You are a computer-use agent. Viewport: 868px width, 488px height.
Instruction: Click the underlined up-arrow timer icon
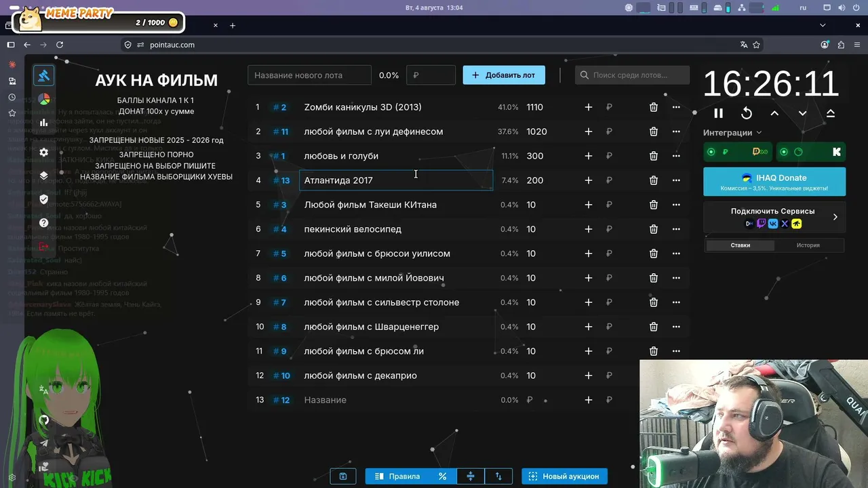pyautogui.click(x=831, y=113)
